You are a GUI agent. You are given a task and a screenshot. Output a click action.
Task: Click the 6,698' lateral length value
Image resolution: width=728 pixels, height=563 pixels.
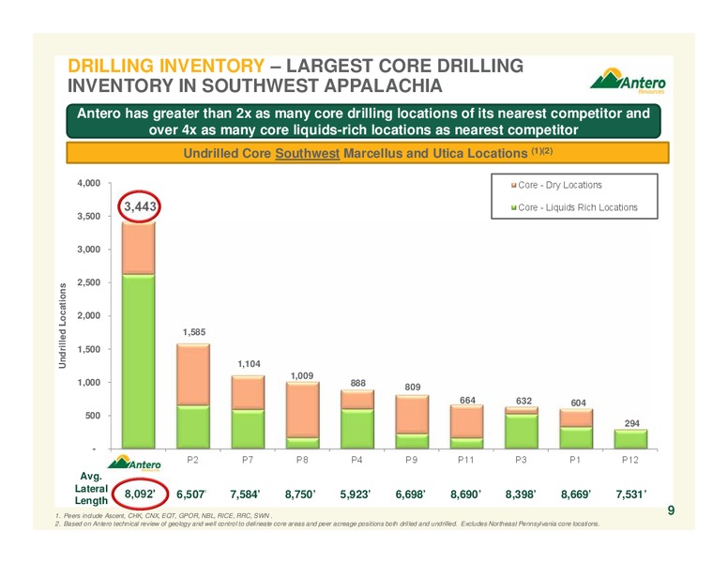click(411, 495)
